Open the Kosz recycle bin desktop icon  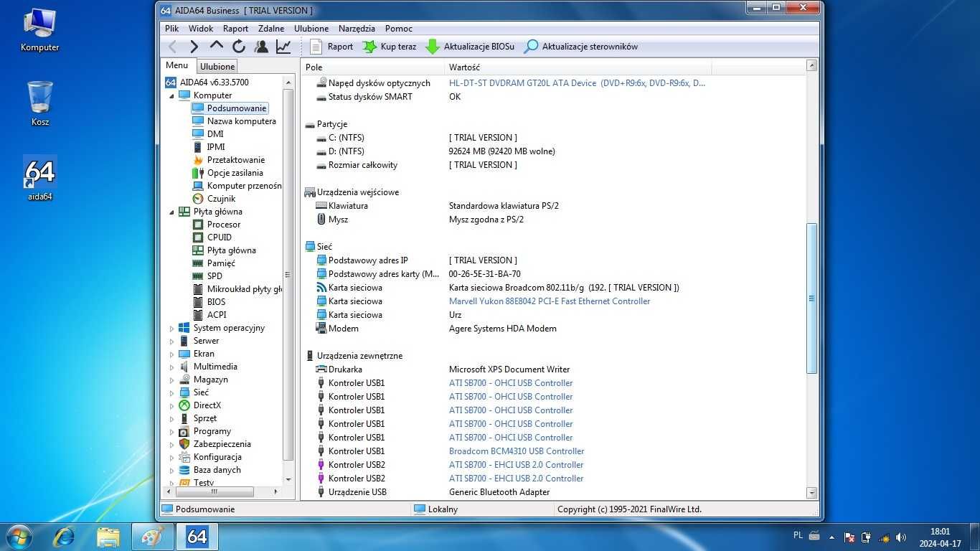tap(40, 103)
